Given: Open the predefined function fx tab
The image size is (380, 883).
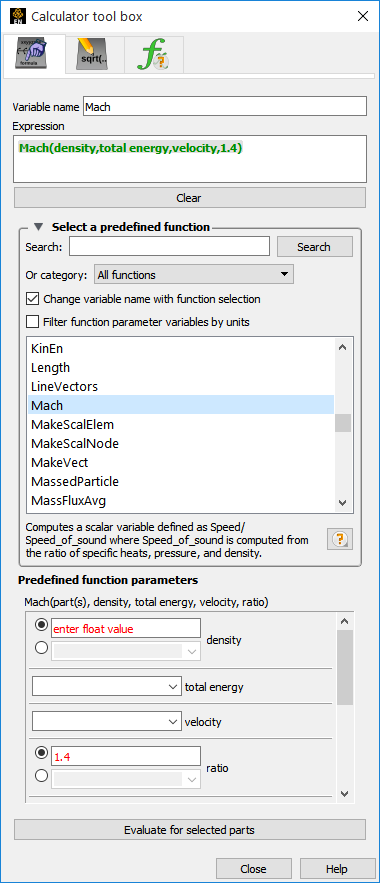Looking at the screenshot, I should point(153,55).
